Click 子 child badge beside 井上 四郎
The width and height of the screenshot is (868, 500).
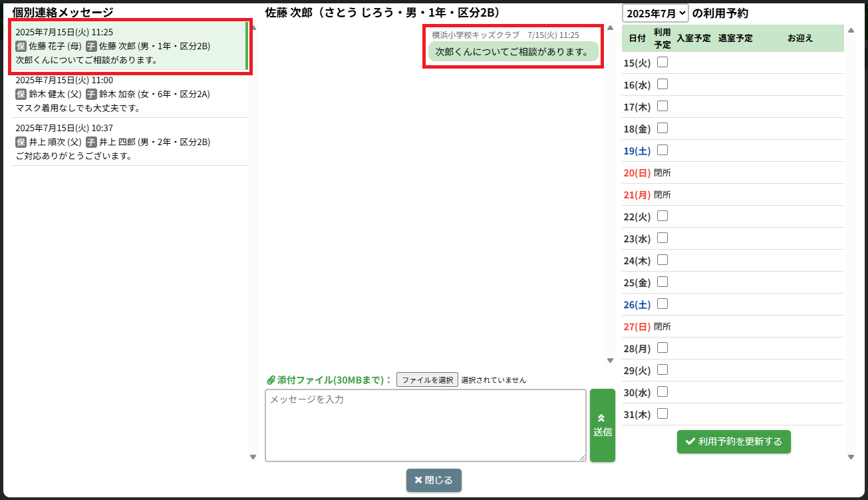91,142
